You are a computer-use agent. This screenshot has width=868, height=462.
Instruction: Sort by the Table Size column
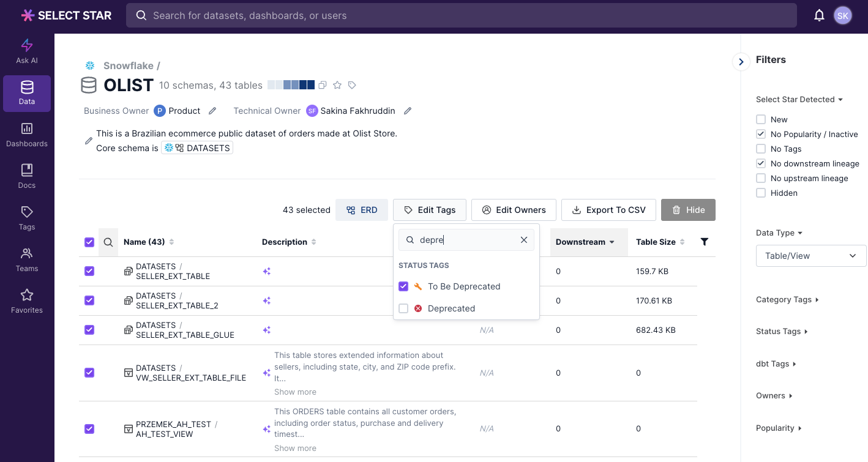660,242
